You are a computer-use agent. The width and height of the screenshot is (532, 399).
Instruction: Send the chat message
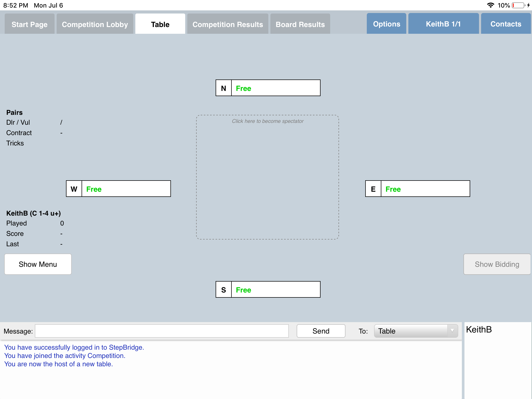click(x=321, y=331)
